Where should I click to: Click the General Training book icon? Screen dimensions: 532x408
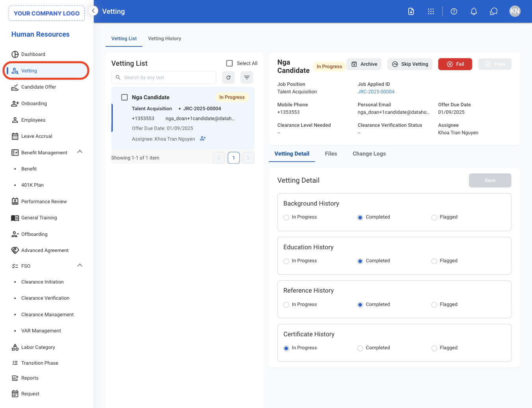click(x=15, y=218)
